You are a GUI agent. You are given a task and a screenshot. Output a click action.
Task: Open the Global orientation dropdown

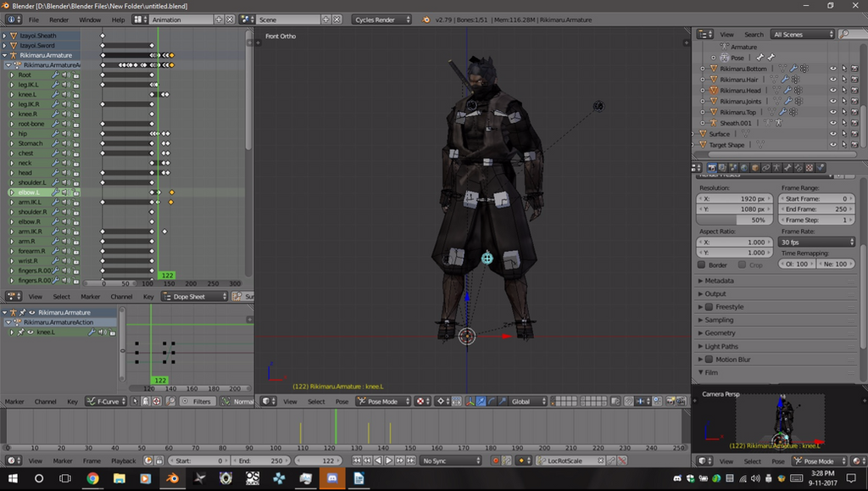(x=528, y=401)
